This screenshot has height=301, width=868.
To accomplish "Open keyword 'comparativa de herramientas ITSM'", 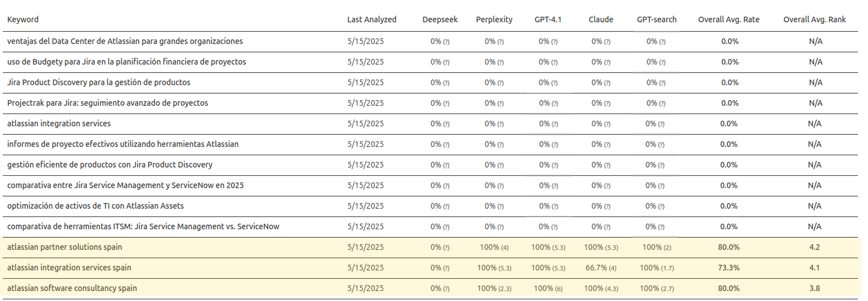I will point(143,226).
